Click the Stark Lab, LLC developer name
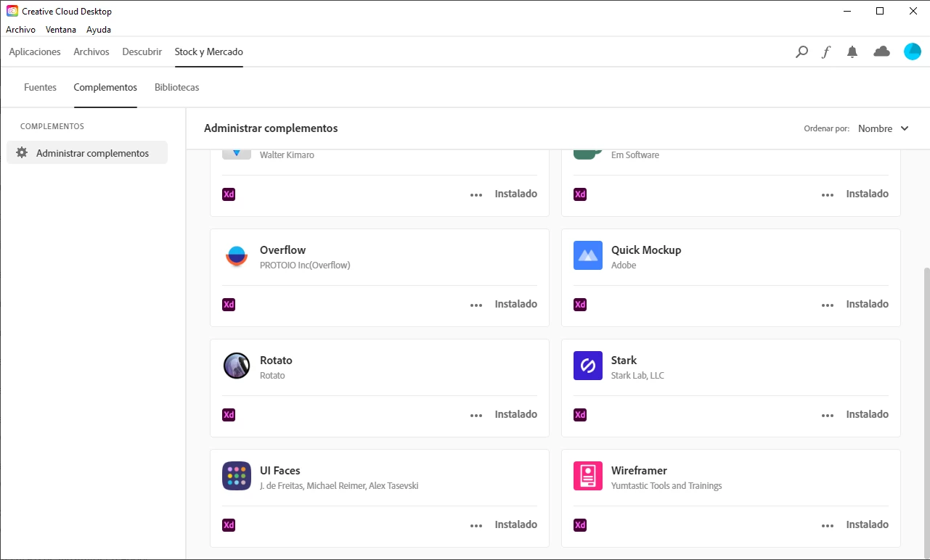 pyautogui.click(x=637, y=376)
